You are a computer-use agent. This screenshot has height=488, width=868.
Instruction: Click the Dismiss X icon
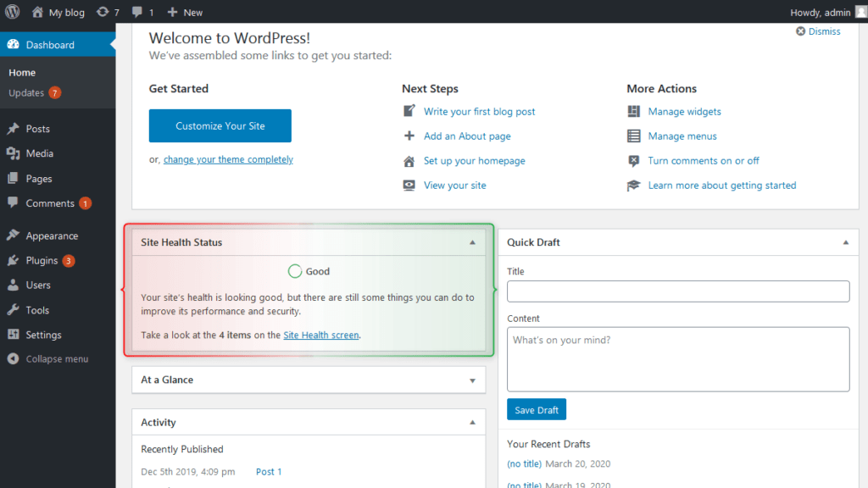(x=800, y=31)
